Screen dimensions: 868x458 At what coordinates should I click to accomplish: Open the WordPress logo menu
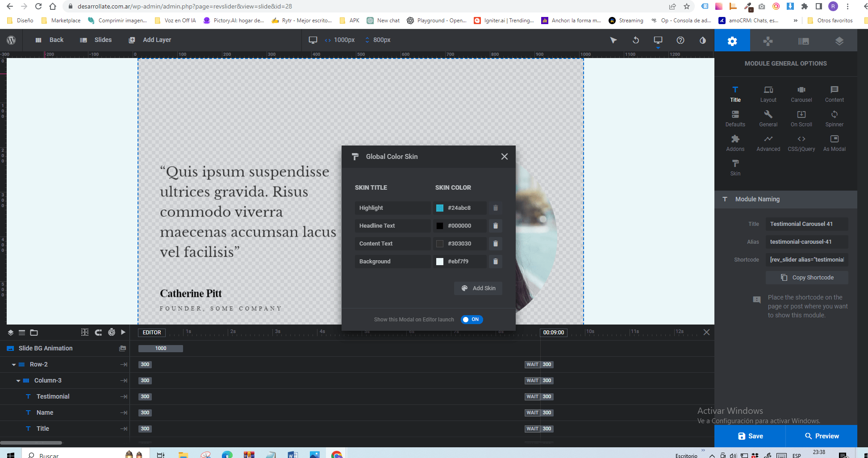[11, 40]
